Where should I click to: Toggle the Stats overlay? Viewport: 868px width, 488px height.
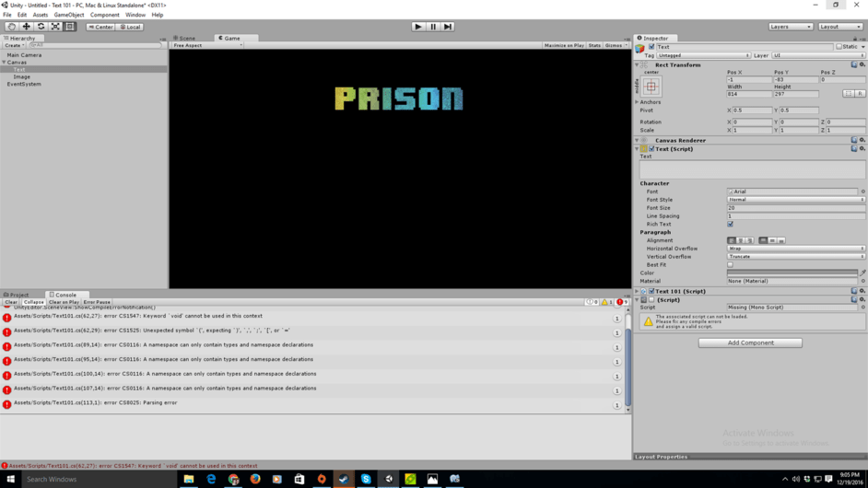(594, 45)
